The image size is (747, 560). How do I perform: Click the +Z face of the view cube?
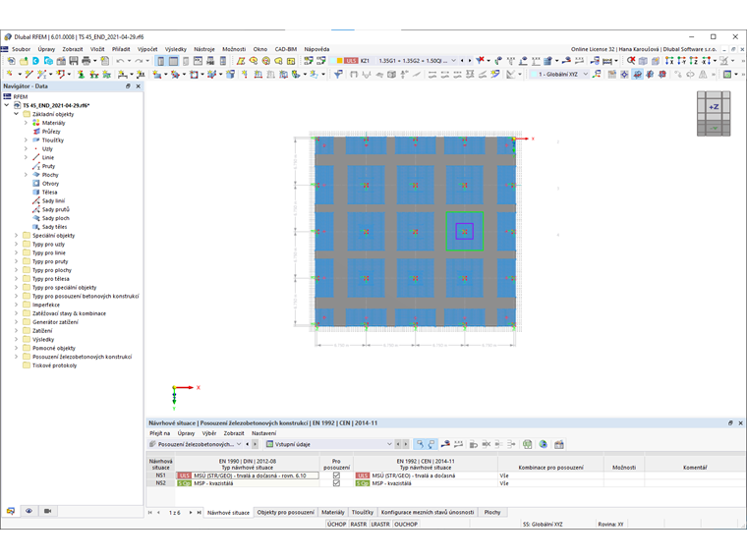(714, 107)
